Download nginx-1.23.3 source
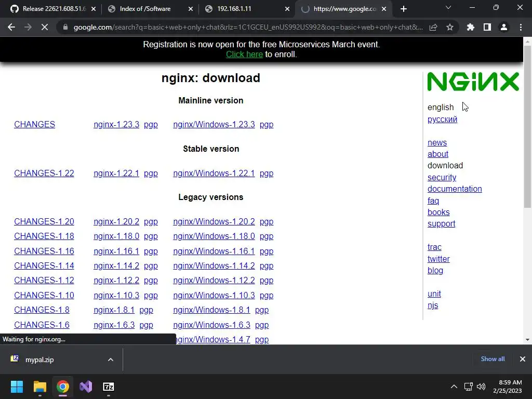Image resolution: width=532 pixels, height=399 pixels. point(116,125)
